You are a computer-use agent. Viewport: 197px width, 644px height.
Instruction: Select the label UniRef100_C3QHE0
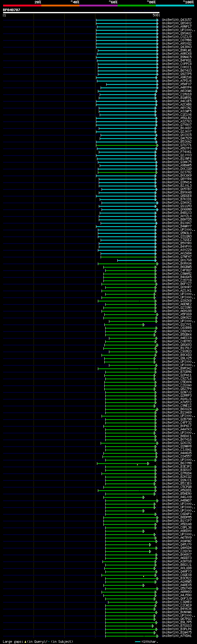(177, 602)
